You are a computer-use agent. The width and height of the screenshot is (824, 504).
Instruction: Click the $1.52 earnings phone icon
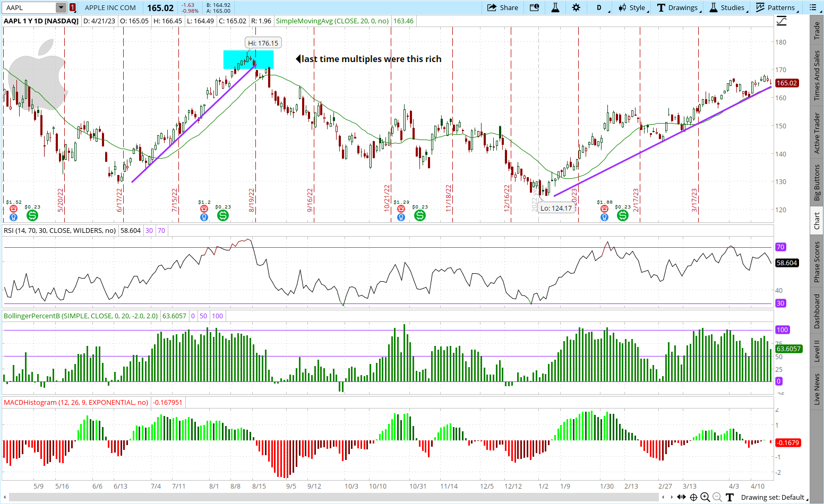(x=14, y=208)
